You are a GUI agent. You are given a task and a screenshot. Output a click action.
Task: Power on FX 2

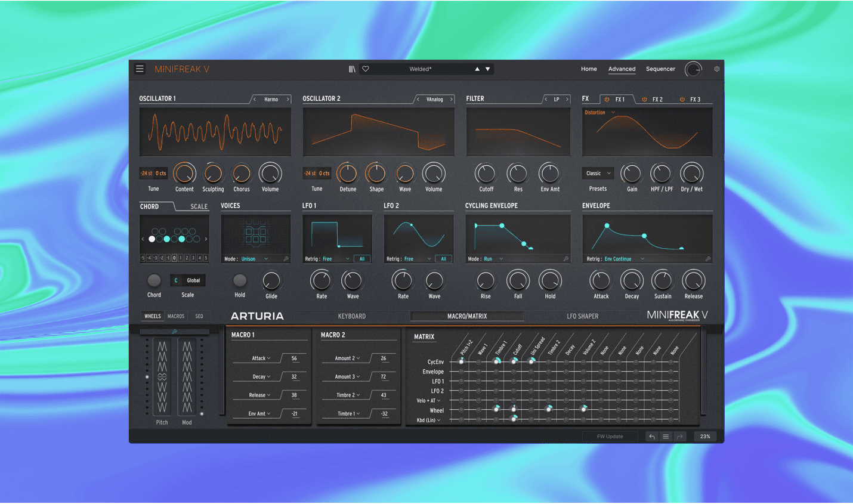tap(645, 99)
